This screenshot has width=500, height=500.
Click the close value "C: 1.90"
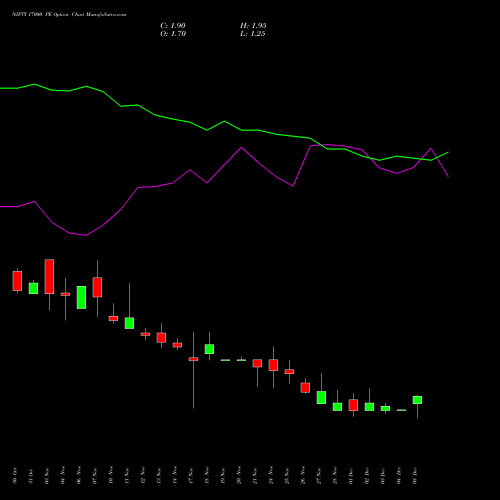pos(173,26)
